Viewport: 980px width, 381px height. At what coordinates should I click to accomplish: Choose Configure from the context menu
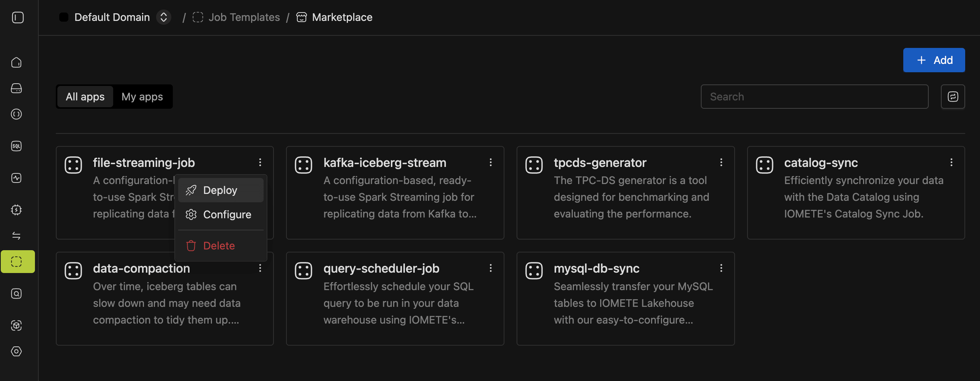[221, 214]
